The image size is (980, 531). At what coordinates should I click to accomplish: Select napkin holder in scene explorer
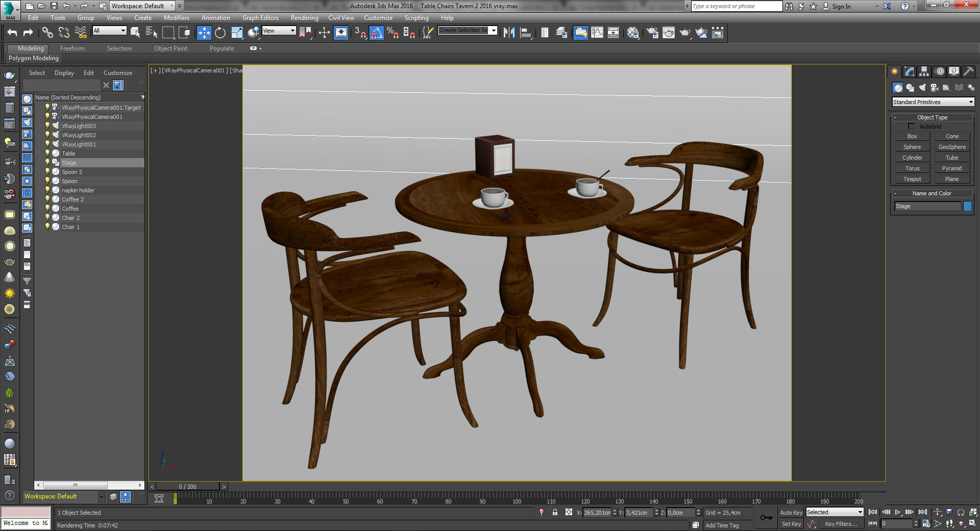point(78,190)
